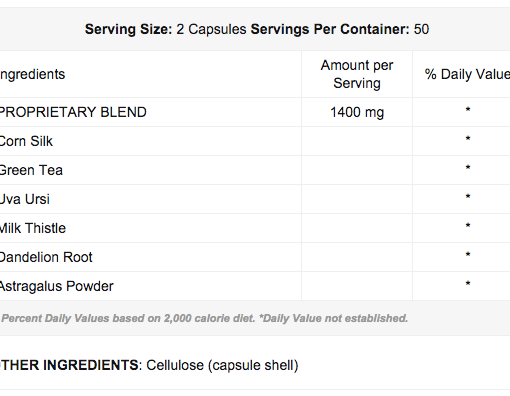The width and height of the screenshot is (510, 396).
Task: Click the Uva Ursi ingredient text
Action: pos(25,199)
